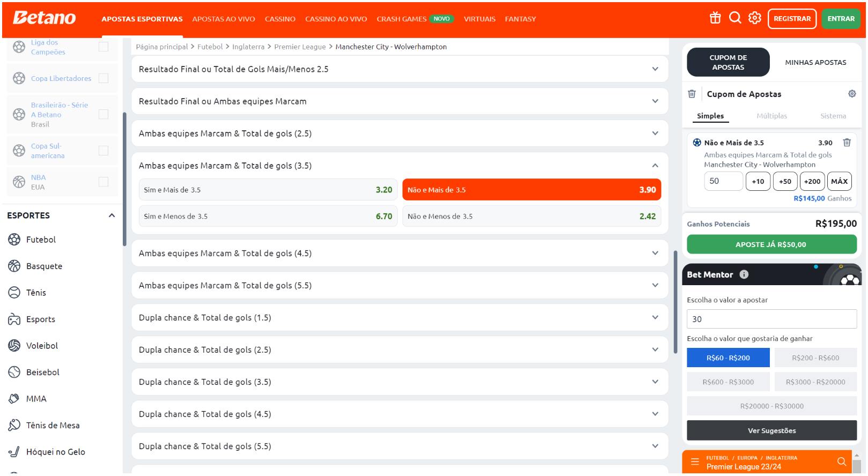Viewport: 868px width, 476px height.
Task: Click the Tênis ball icon
Action: click(14, 293)
